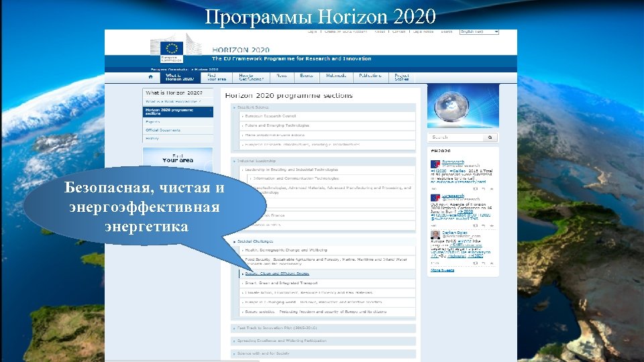Open European Research Council link
Image resolution: width=644 pixels, height=362 pixels.
coord(270,116)
